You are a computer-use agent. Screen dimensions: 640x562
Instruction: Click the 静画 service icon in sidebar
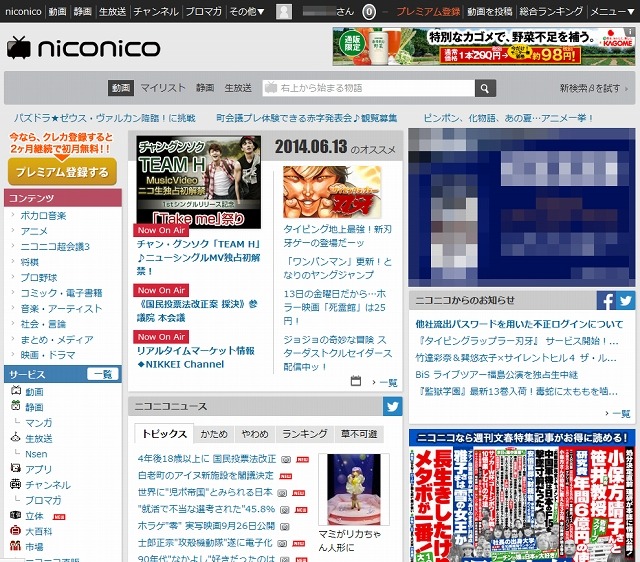(16, 406)
